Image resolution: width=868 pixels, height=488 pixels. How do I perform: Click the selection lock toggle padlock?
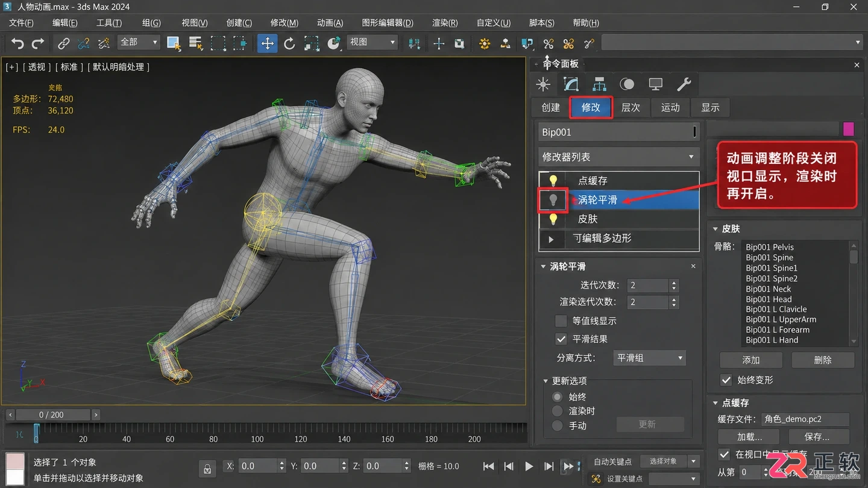point(207,468)
